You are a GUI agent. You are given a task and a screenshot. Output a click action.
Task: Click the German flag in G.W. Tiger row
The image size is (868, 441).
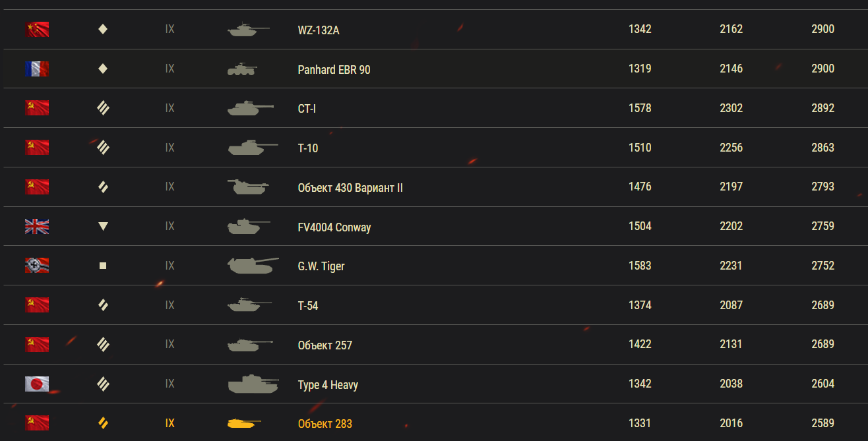[x=37, y=266]
